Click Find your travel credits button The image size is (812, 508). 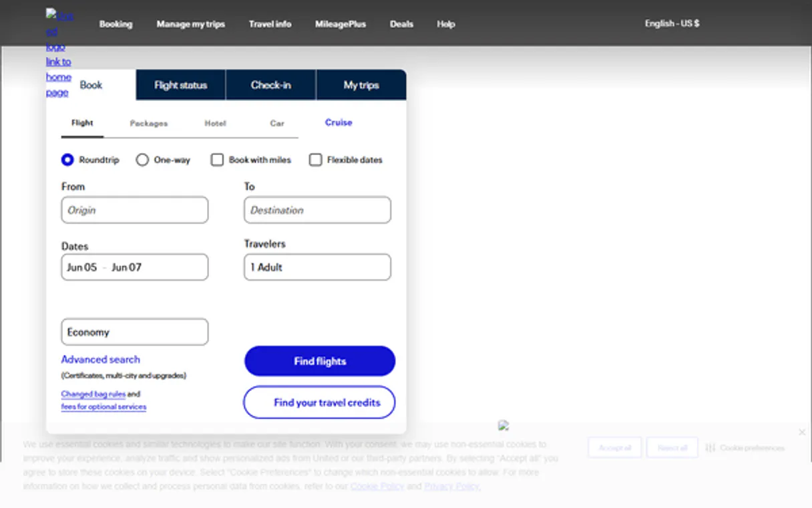(319, 403)
